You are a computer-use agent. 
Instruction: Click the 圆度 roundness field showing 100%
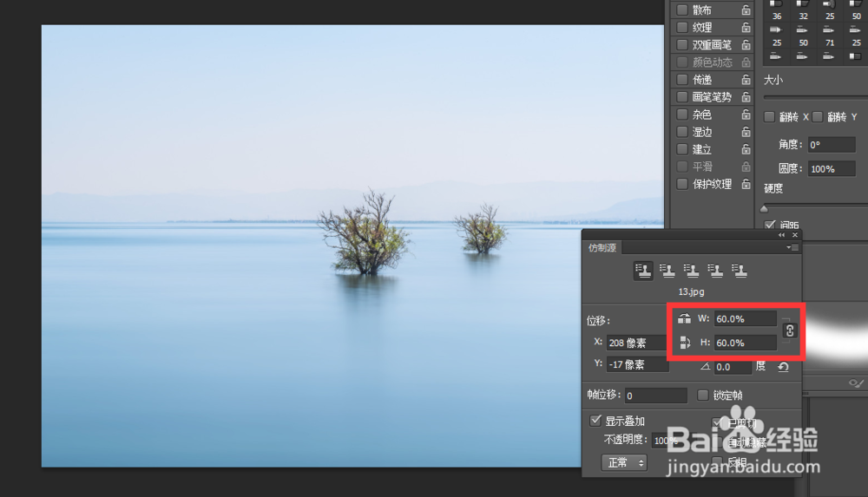(832, 169)
